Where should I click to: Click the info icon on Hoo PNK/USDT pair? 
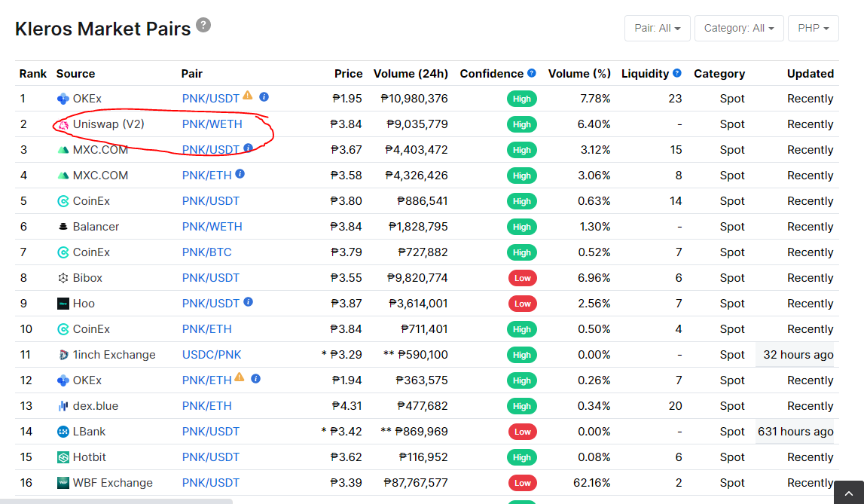[x=249, y=302]
